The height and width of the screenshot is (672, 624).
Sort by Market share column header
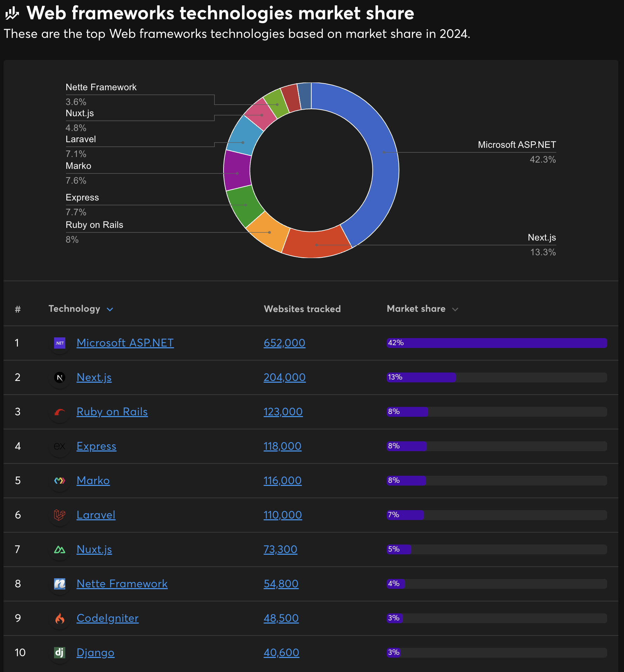[416, 309]
